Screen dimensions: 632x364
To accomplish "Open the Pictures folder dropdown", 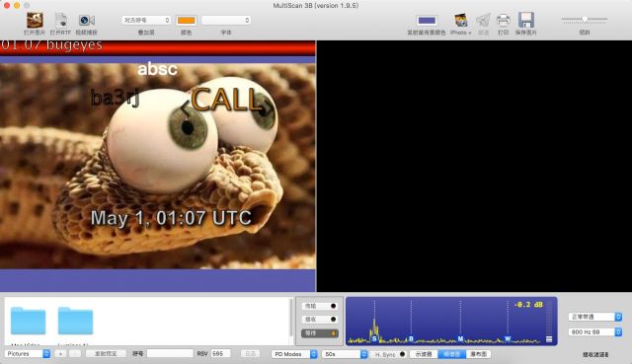I will point(28,353).
